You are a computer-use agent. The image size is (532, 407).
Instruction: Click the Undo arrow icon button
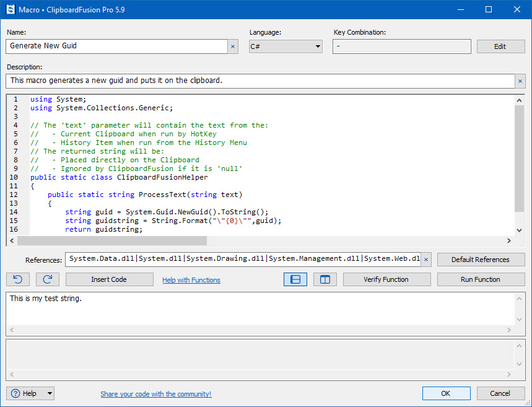(x=18, y=279)
